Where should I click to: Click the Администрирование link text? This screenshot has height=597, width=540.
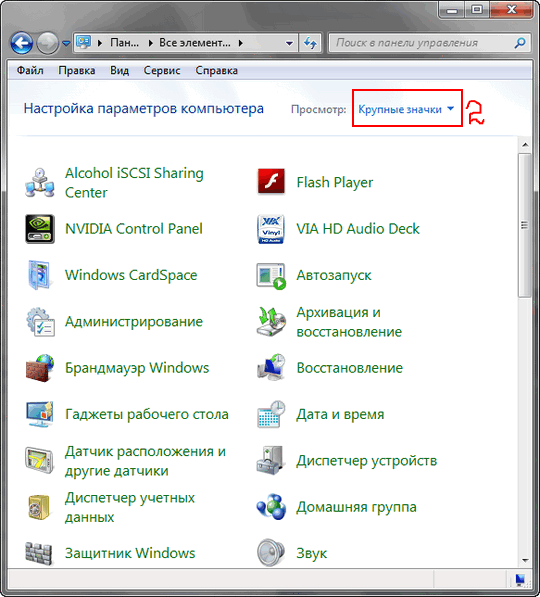pyautogui.click(x=134, y=322)
